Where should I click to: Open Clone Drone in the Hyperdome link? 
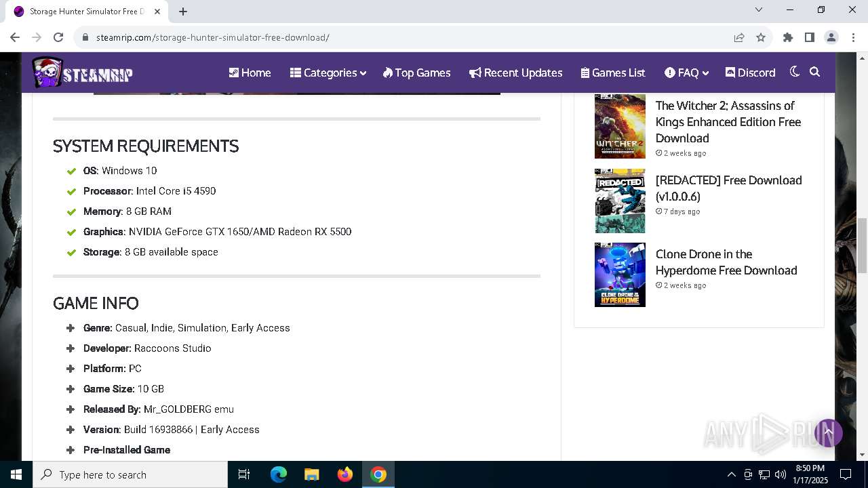pyautogui.click(x=726, y=262)
